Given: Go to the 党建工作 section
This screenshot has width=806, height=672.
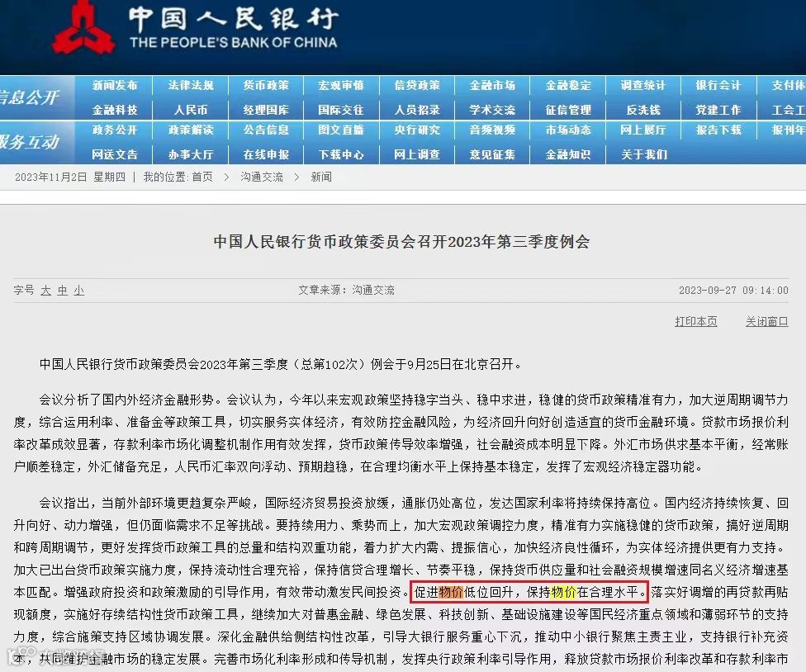Looking at the screenshot, I should click(718, 110).
